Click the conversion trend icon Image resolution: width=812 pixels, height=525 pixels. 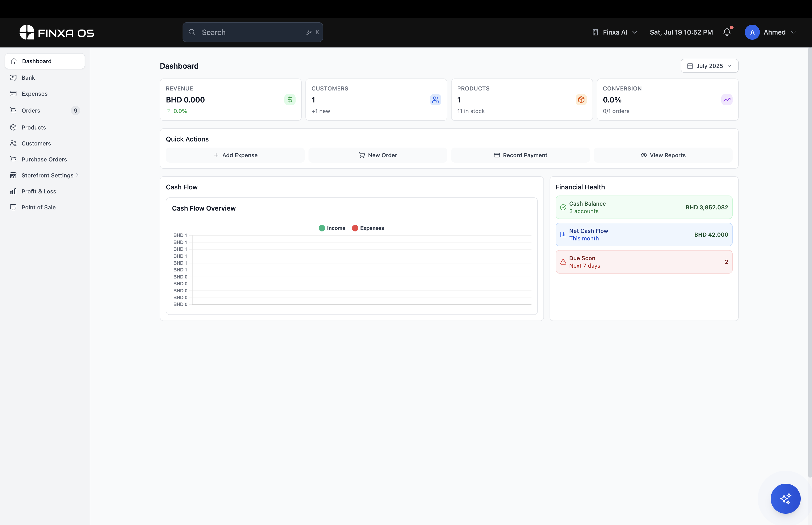tap(726, 100)
